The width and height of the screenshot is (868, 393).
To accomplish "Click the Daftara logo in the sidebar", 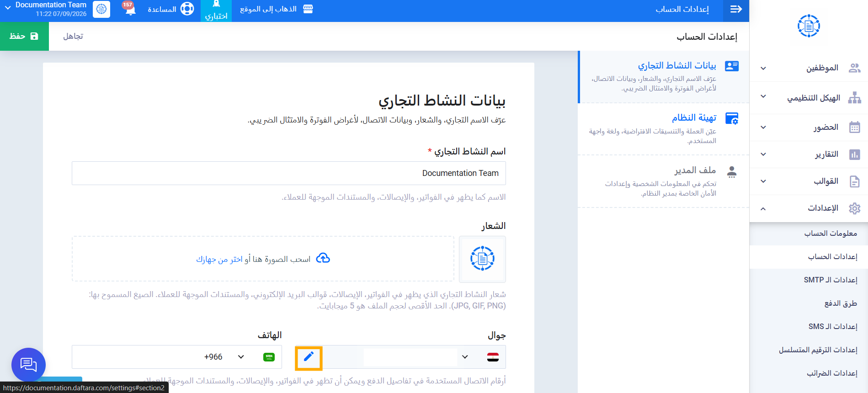I will tap(809, 26).
